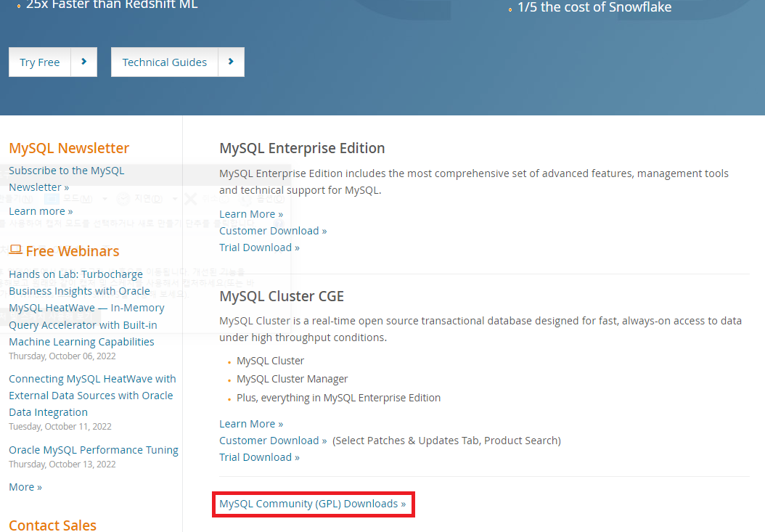Open Connecting MySQL HeatWave with External Data webinar
The height and width of the screenshot is (532, 765).
[x=92, y=396]
